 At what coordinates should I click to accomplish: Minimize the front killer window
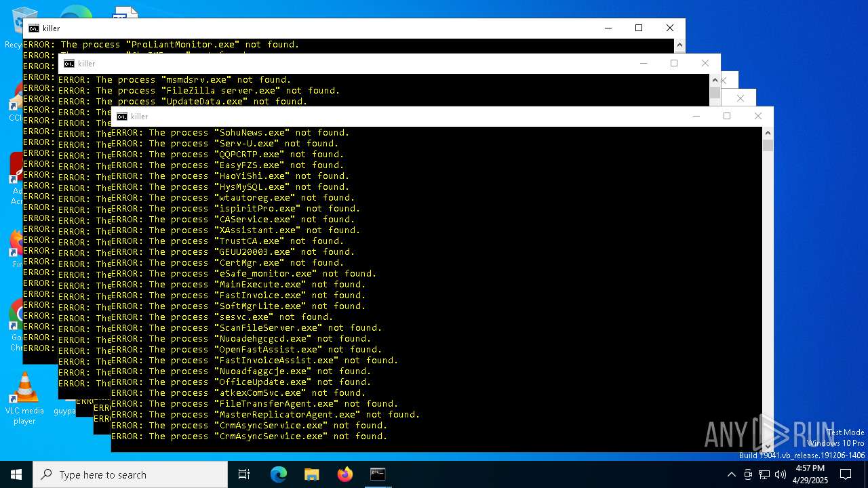696,116
